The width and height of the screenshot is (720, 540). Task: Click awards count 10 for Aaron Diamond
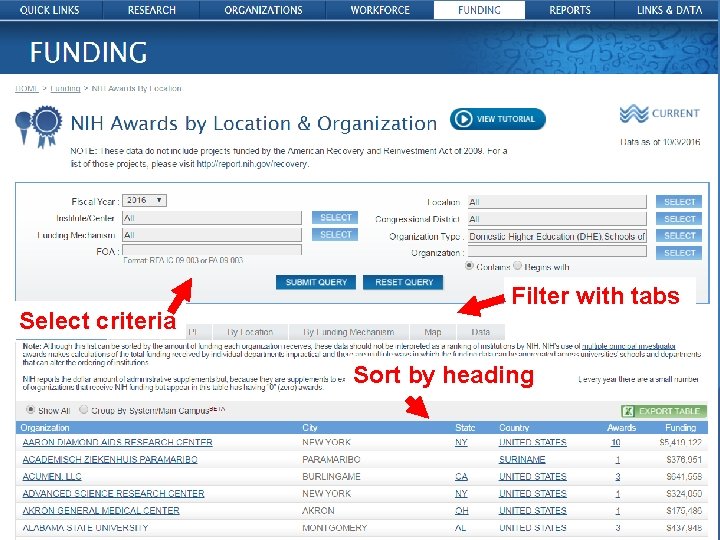pos(616,442)
